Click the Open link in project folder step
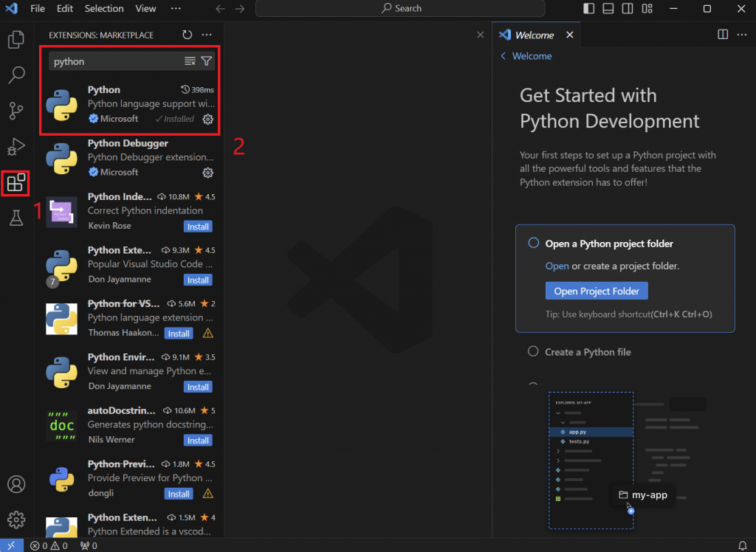The width and height of the screenshot is (756, 552). point(557,266)
